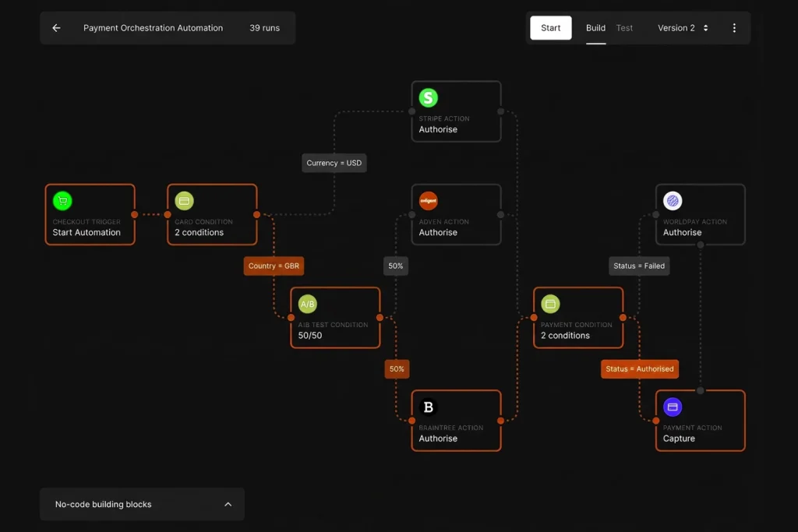This screenshot has width=798, height=532.
Task: Click the Card Condition card icon
Action: 184,201
